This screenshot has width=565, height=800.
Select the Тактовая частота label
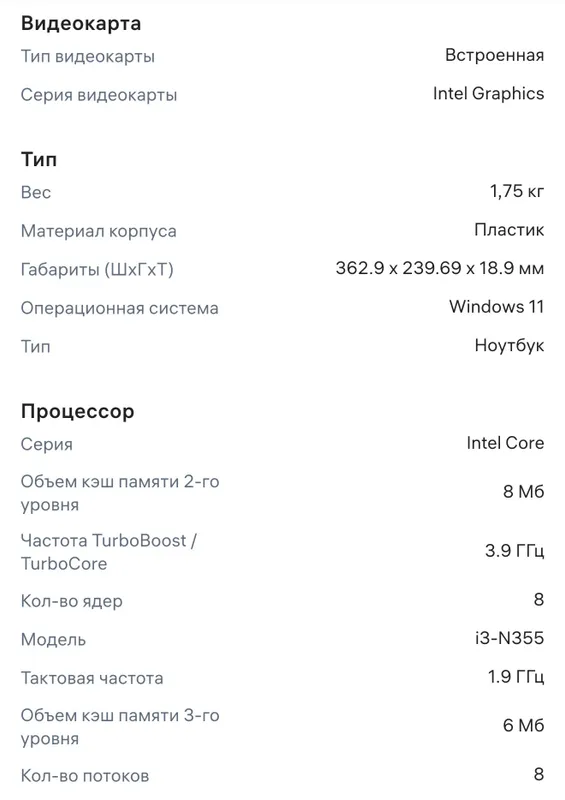tap(92, 679)
